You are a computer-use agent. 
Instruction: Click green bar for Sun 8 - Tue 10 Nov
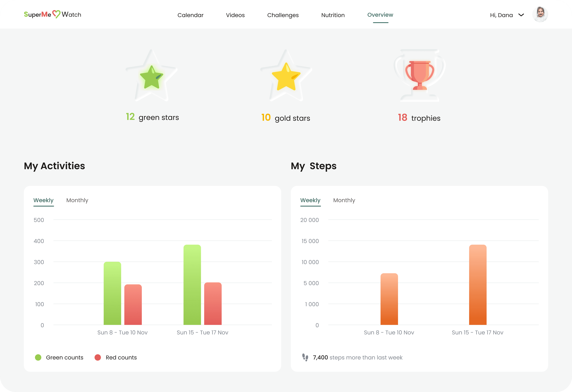(x=112, y=293)
